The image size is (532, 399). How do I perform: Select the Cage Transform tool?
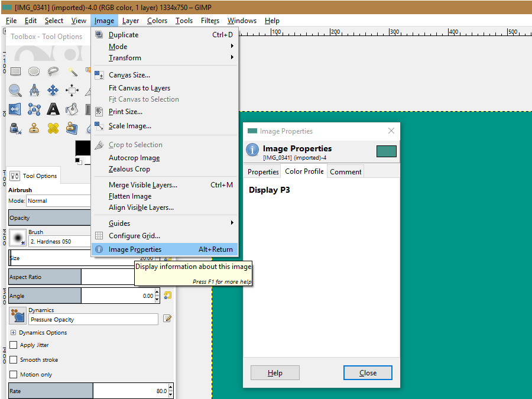point(34,109)
